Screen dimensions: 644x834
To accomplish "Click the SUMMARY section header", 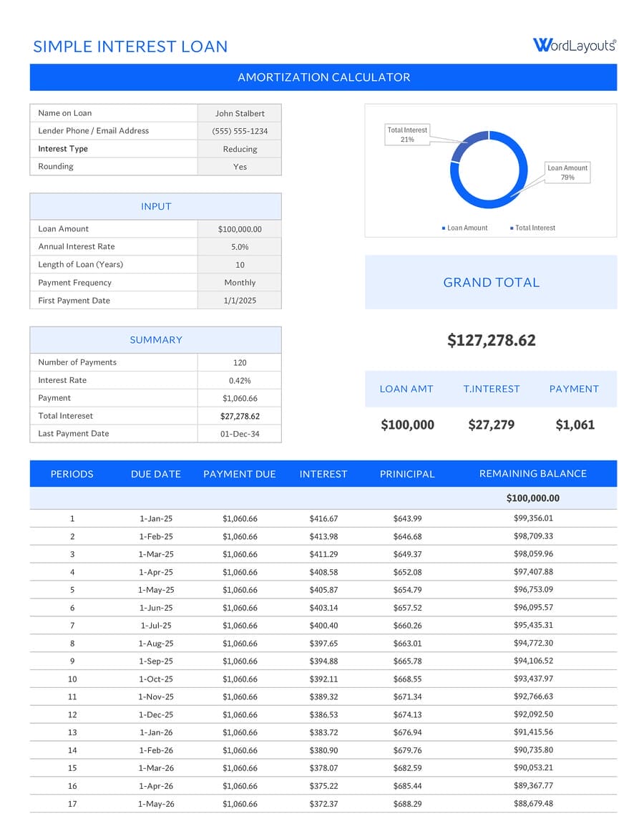I will 155,339.
